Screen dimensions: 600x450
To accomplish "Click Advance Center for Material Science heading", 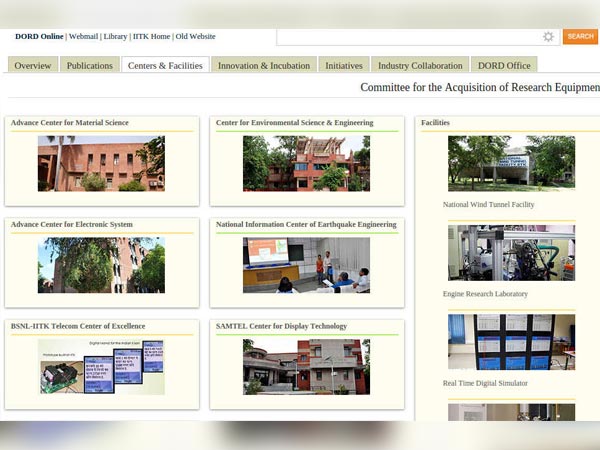I will tap(70, 123).
